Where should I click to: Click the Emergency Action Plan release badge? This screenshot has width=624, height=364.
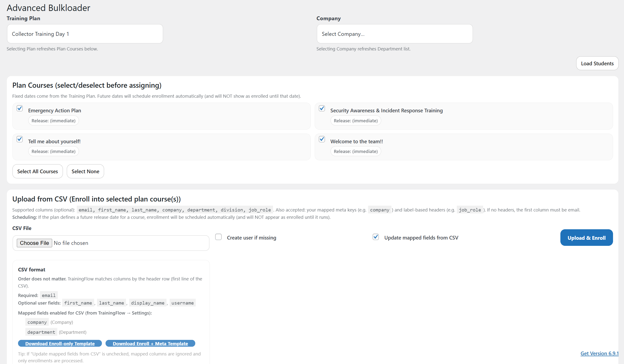coord(53,121)
